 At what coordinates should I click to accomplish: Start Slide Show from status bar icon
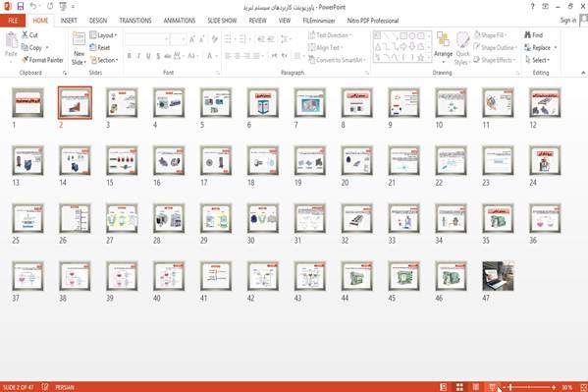[x=493, y=387]
